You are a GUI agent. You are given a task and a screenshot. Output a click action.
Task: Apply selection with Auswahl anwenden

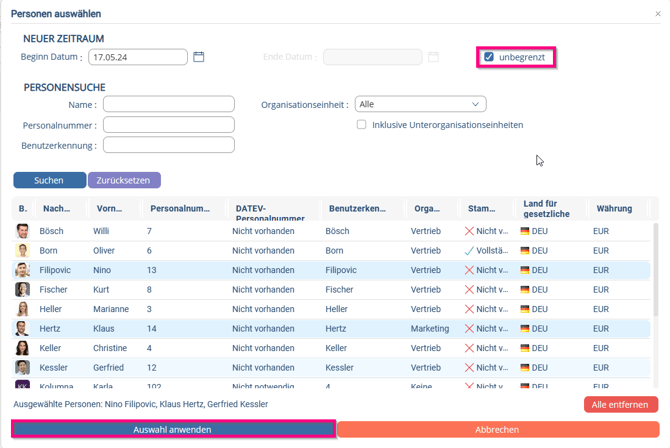(x=172, y=429)
